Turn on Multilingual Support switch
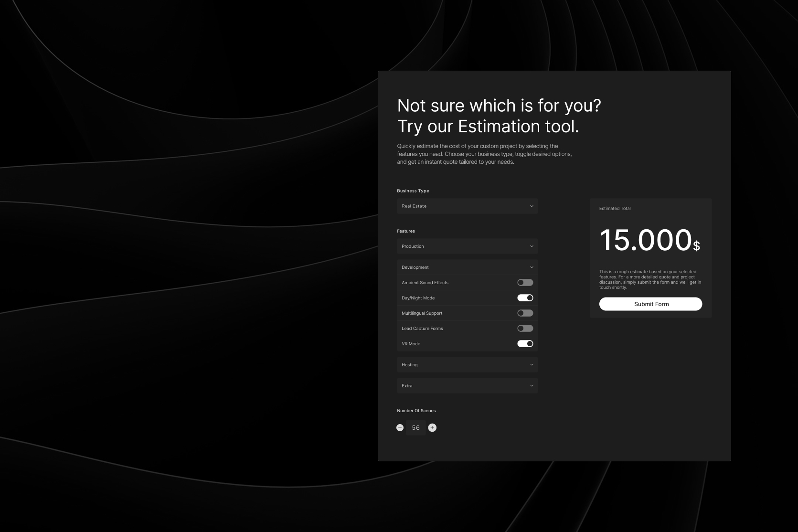Image resolution: width=798 pixels, height=532 pixels. pyautogui.click(x=525, y=313)
